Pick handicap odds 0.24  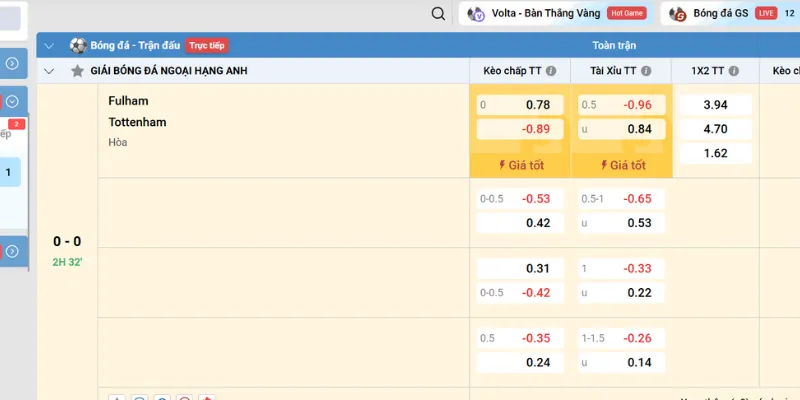tap(520, 362)
